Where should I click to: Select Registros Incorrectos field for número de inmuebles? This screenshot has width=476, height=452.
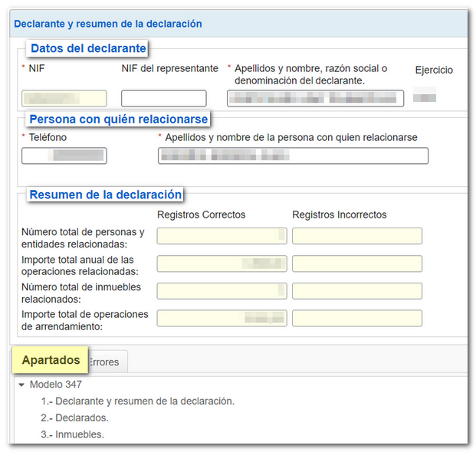(x=356, y=291)
